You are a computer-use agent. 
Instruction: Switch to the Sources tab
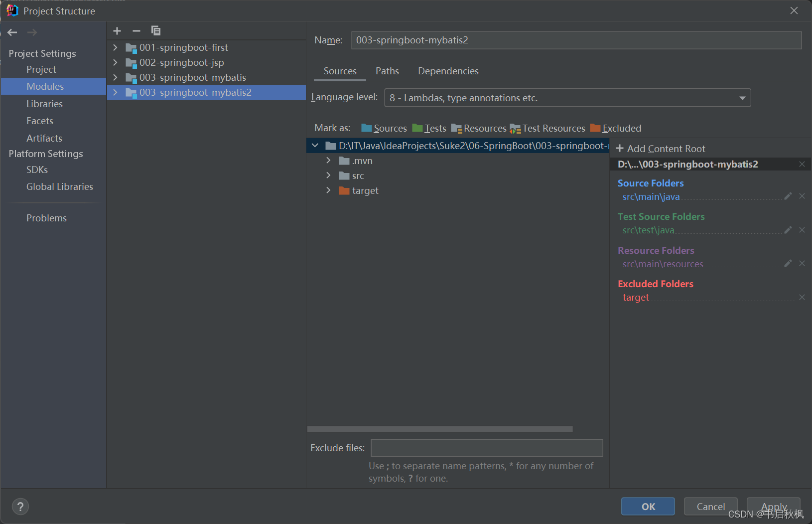tap(340, 71)
